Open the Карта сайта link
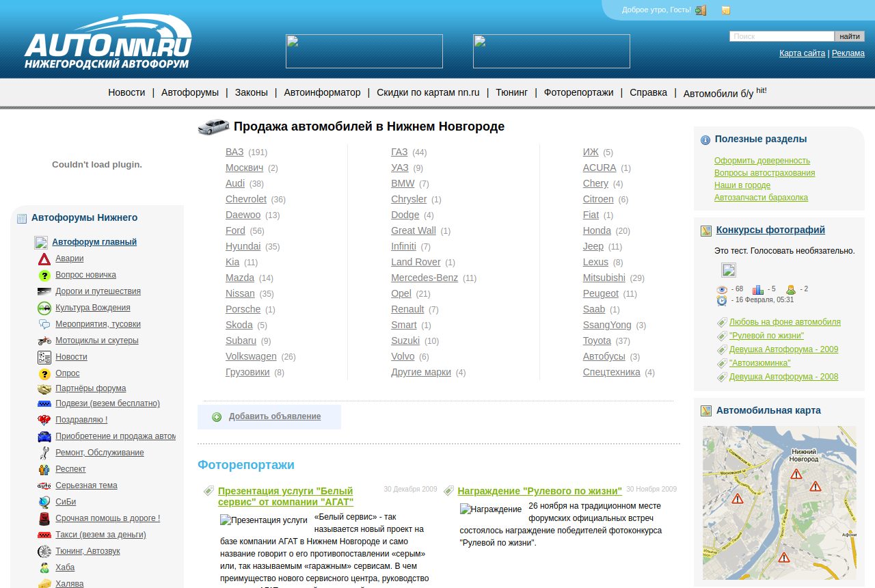Viewport: 875px width, 588px height. click(802, 53)
